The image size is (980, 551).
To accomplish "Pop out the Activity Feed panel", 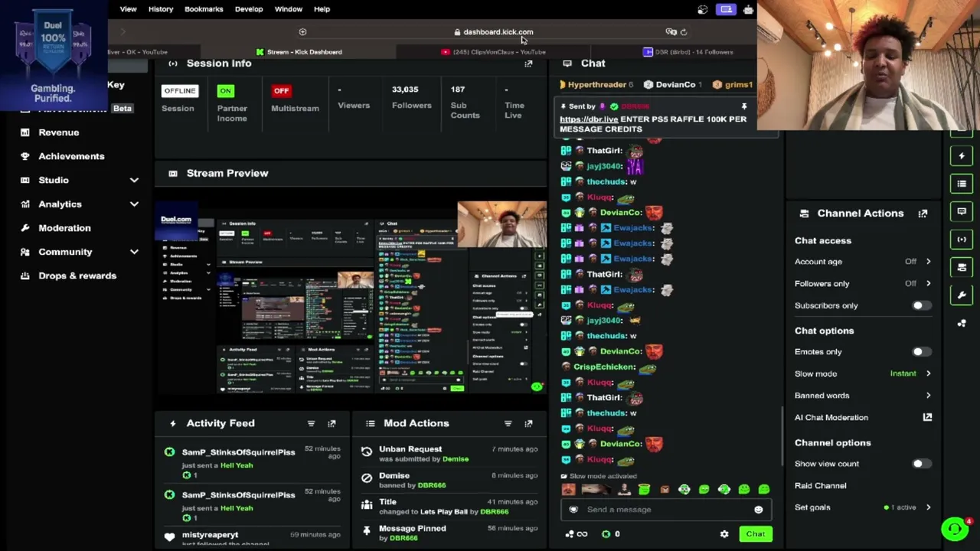I will pos(332,423).
